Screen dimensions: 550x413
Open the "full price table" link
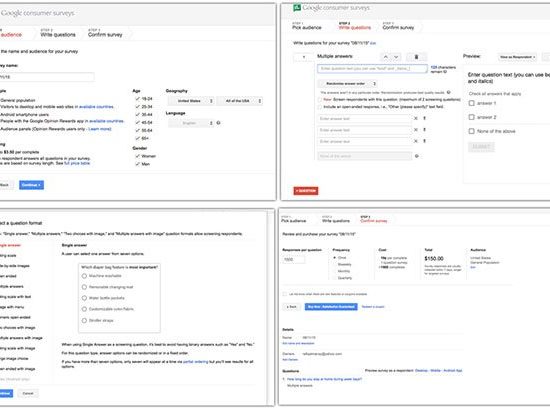coord(77,163)
